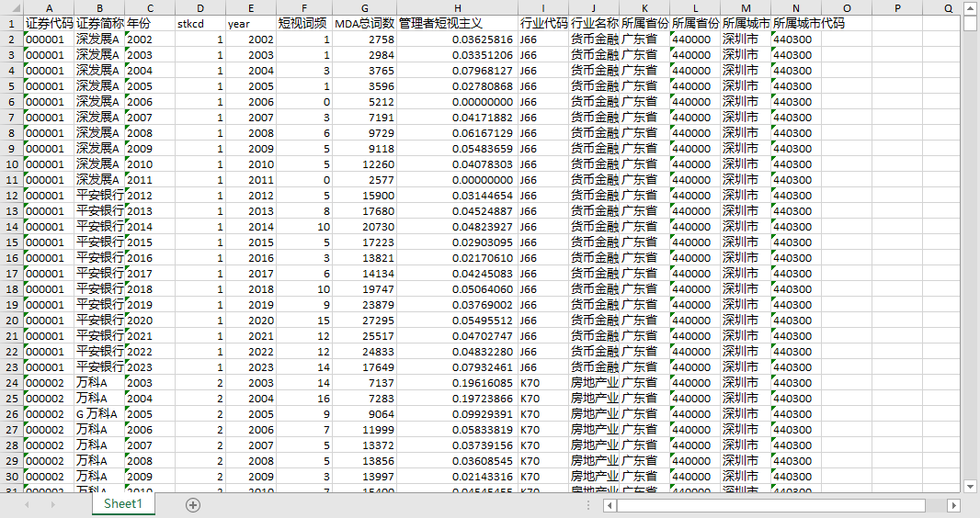
Task: Click the vertical scrollbar track
Action: tap(970, 250)
